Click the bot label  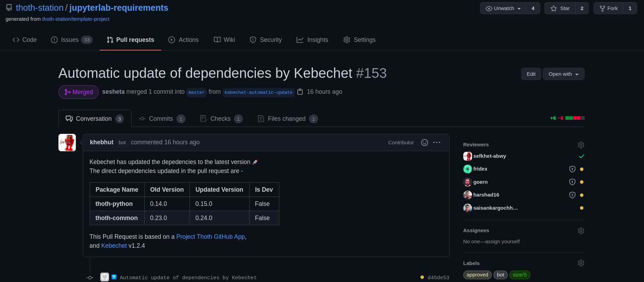(500, 275)
